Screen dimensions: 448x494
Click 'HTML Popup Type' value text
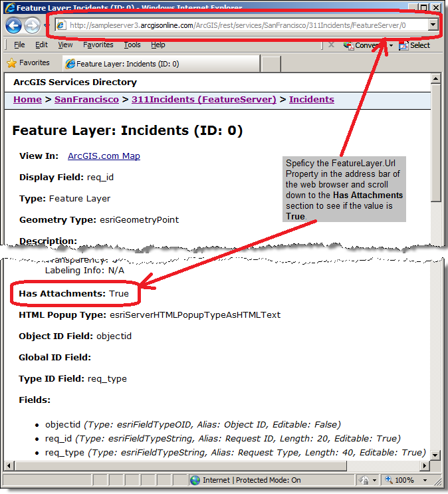(195, 315)
